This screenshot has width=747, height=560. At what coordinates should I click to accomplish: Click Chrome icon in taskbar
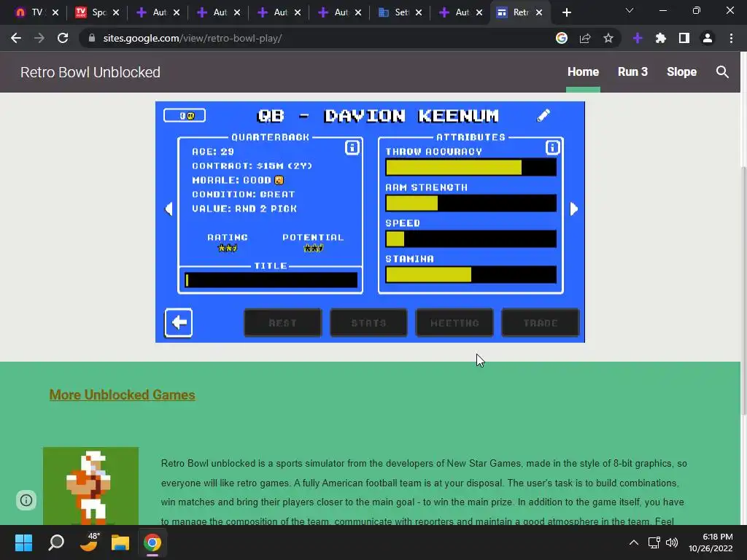click(152, 542)
